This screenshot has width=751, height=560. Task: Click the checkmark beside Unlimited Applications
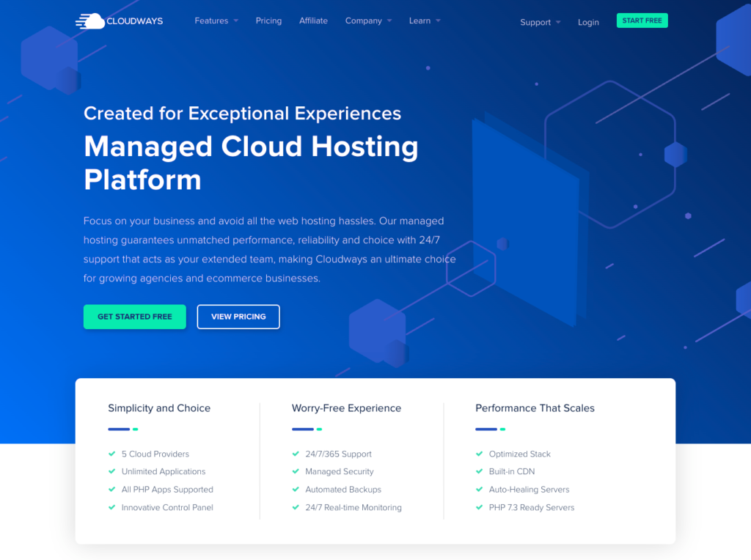point(111,471)
